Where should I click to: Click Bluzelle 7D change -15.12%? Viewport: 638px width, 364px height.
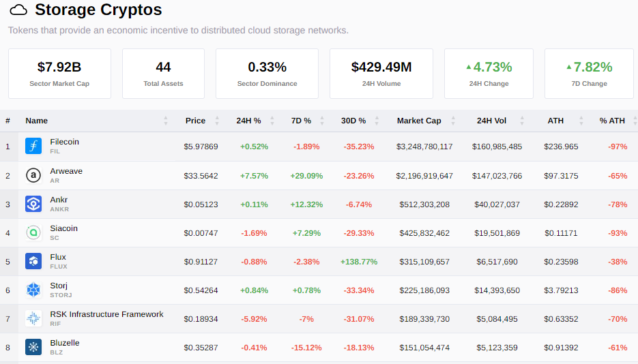[306, 348]
